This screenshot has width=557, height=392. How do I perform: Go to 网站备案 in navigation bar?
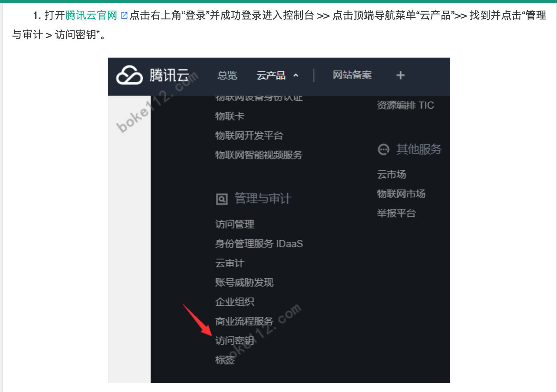(352, 75)
